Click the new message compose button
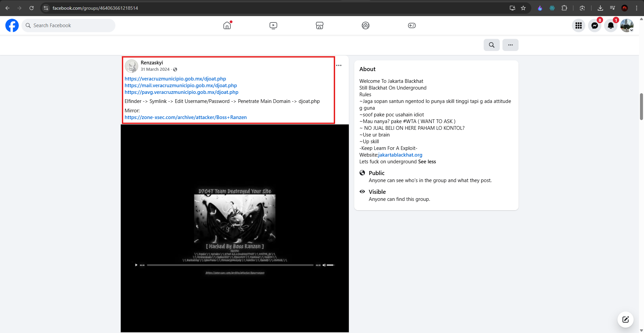 (626, 320)
